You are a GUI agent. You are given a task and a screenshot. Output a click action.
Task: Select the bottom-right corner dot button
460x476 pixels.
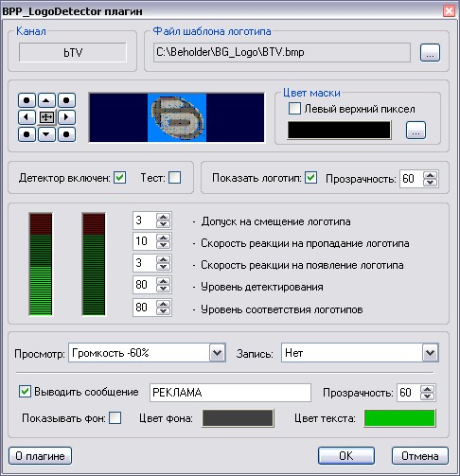(66, 134)
